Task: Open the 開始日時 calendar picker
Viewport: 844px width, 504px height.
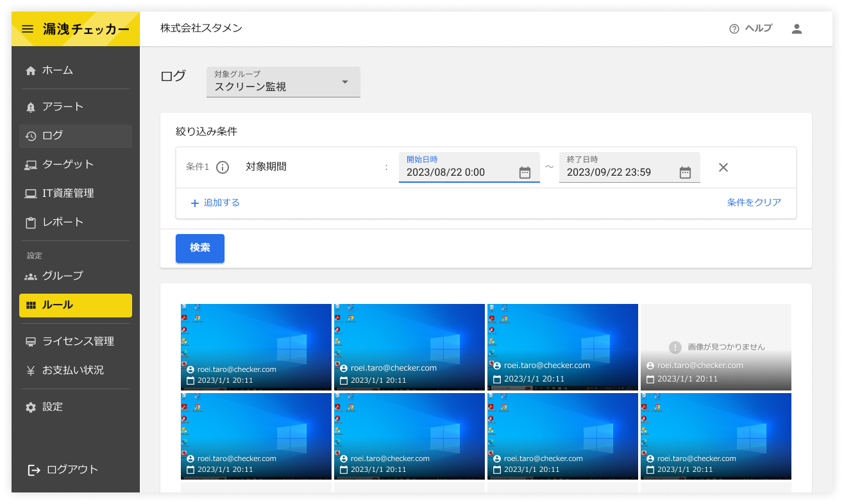Action: (525, 172)
